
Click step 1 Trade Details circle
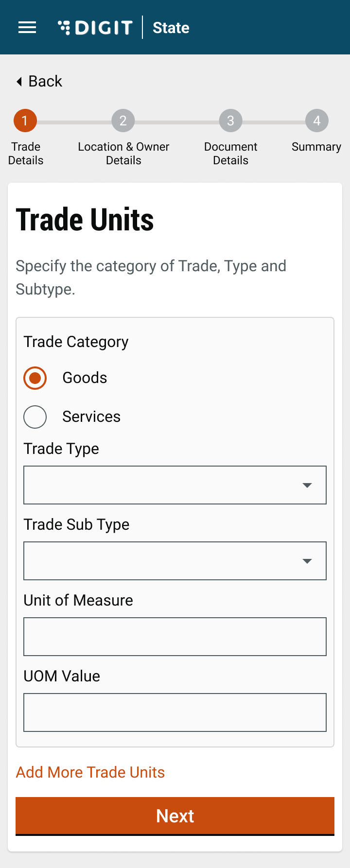(25, 121)
